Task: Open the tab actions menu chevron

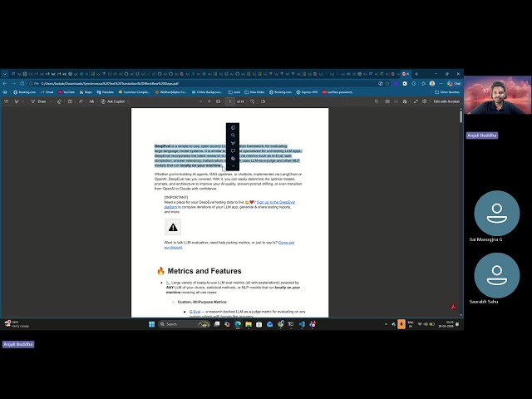Action: (x=5, y=74)
